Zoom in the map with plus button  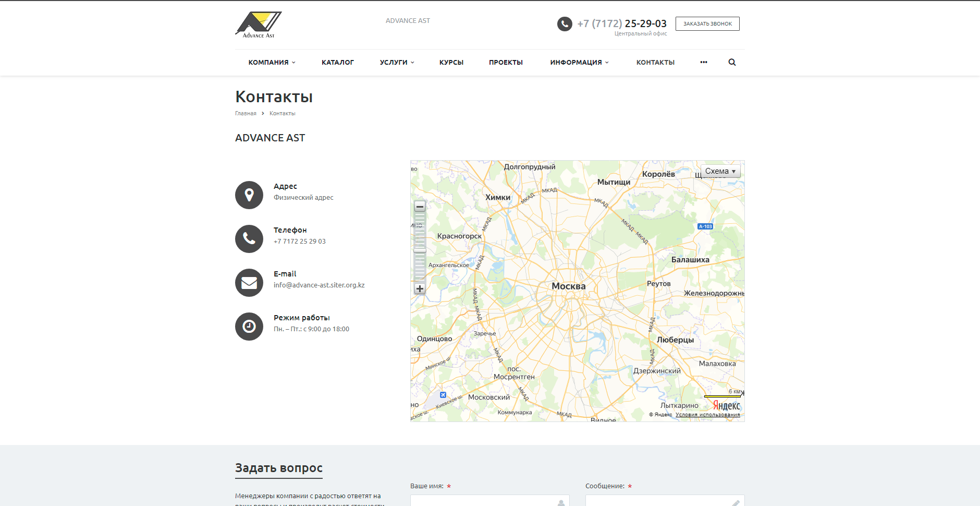click(420, 288)
